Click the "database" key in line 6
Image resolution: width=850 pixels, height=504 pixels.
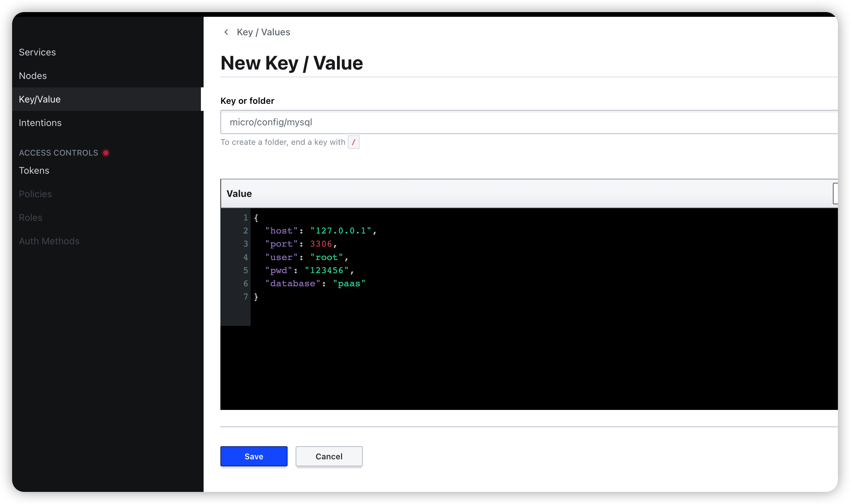click(x=292, y=283)
